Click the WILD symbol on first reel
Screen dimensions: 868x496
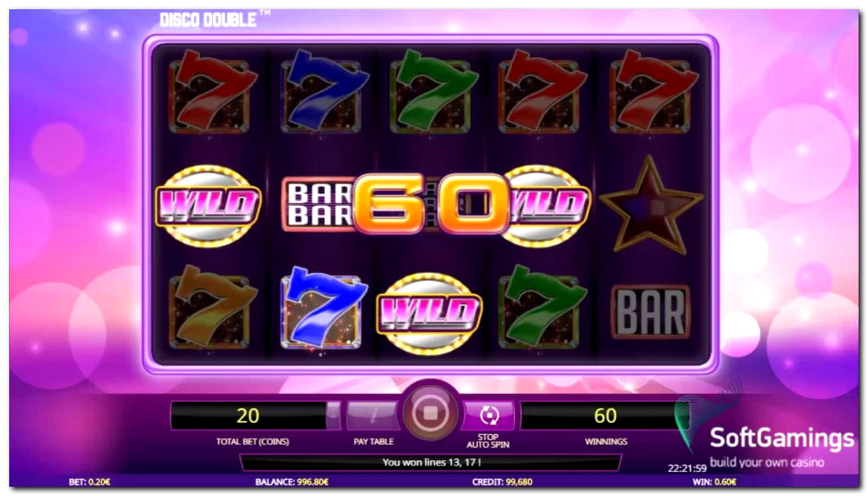coord(208,205)
